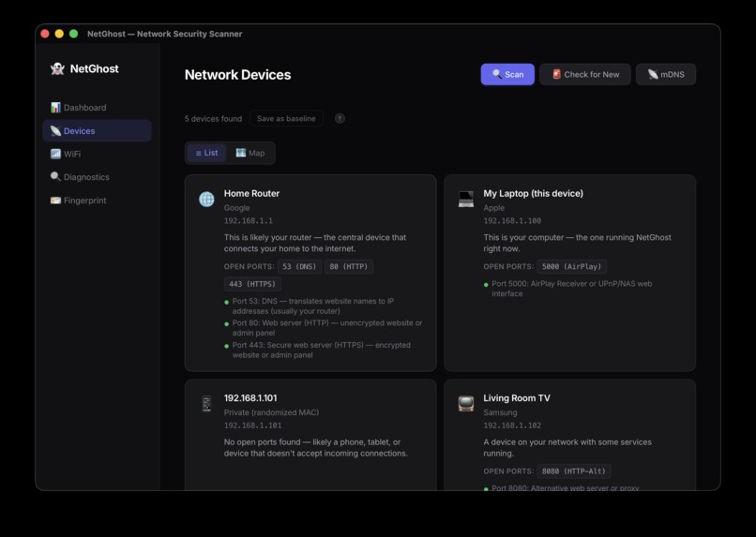Open the Fingerprint page
This screenshot has width=756, height=537.
[97, 200]
